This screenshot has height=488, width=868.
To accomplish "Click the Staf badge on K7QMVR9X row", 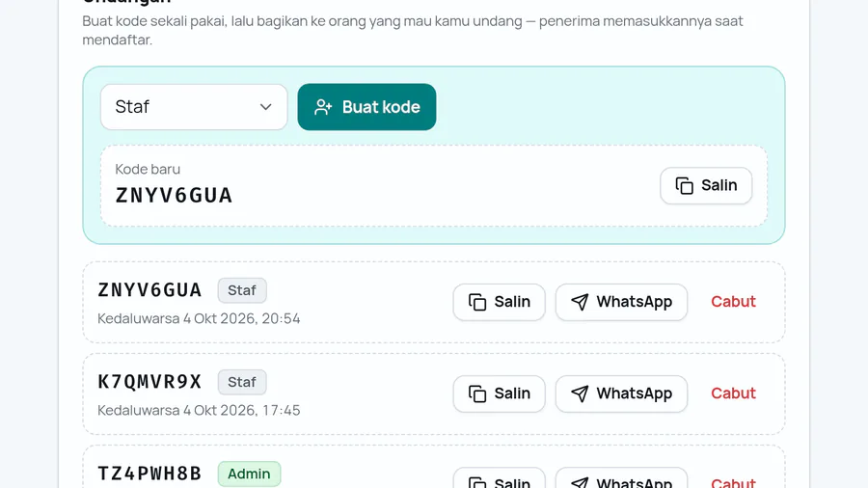I will point(242,382).
